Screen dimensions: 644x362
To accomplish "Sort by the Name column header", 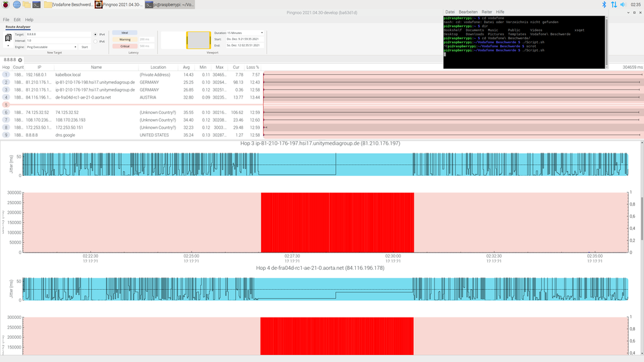I will (x=96, y=67).
